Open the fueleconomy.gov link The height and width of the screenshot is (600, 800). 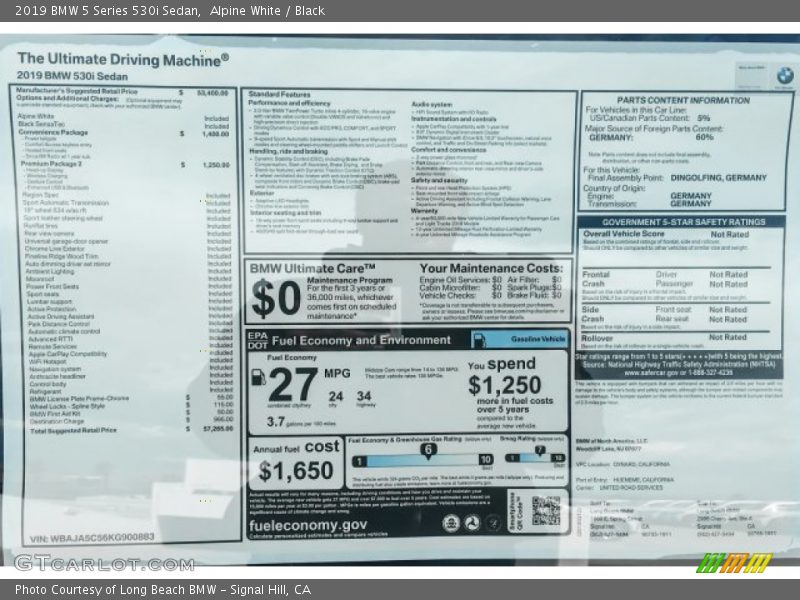pos(308,525)
